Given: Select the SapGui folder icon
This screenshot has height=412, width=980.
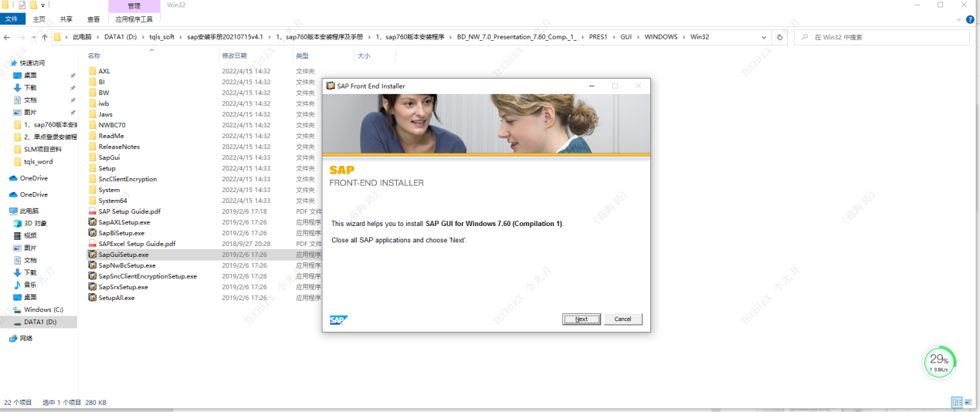Looking at the screenshot, I should tap(93, 157).
